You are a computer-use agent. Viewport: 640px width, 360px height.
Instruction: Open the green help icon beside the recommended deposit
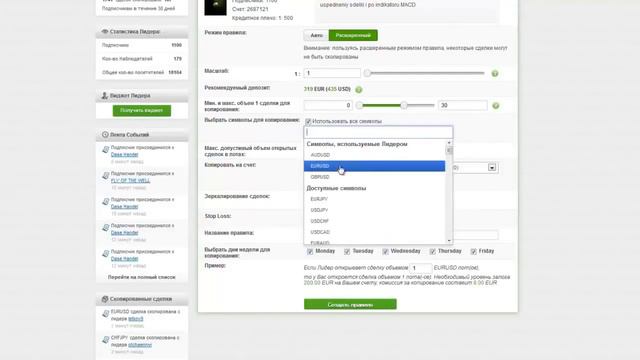[359, 90]
